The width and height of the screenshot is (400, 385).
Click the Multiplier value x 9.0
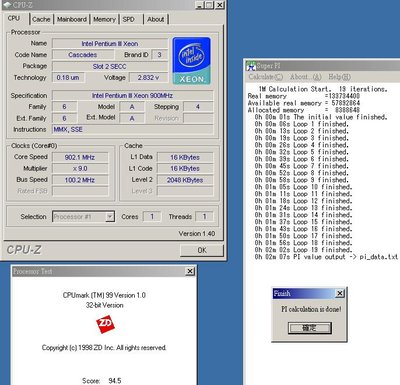(x=80, y=169)
